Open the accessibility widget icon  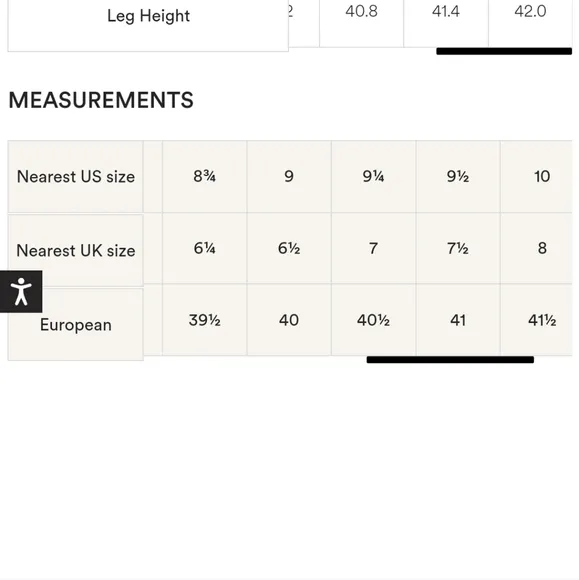(21, 291)
